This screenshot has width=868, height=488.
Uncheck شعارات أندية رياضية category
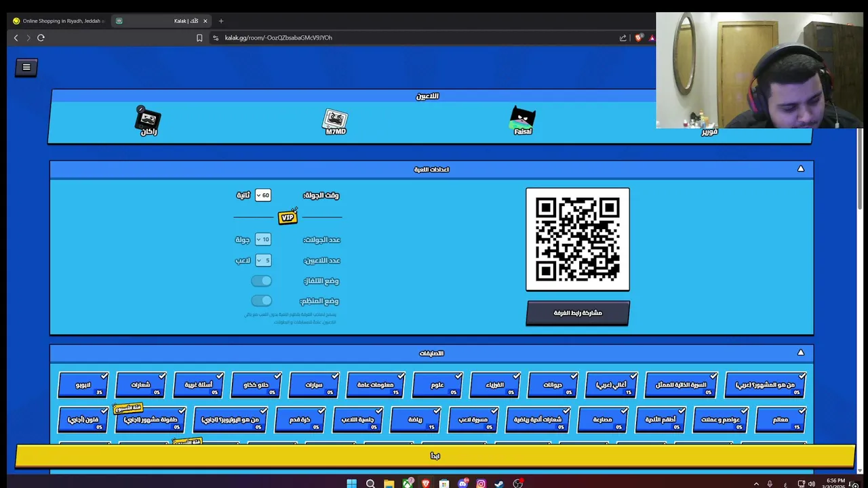coord(538,420)
